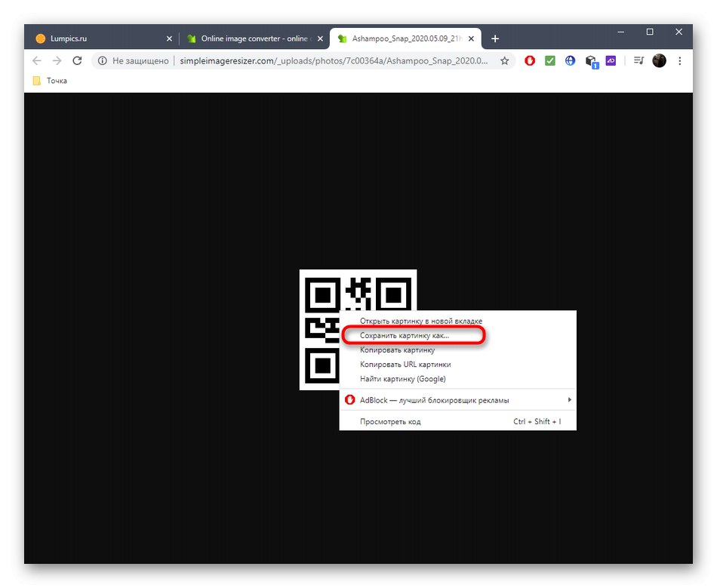Image resolution: width=717 pixels, height=588 pixels.
Task: Open site info for 'Не защищено'
Action: [x=103, y=61]
